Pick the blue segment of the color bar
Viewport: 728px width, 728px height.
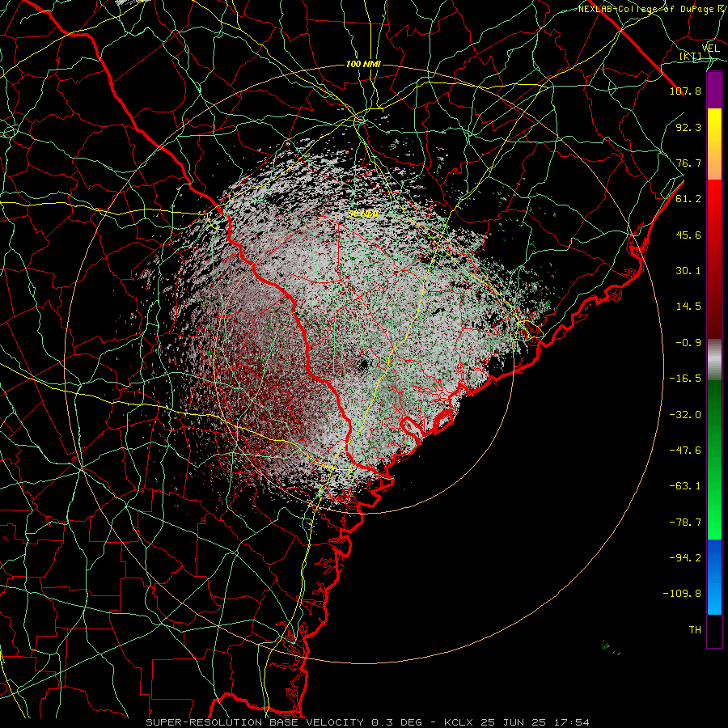click(x=715, y=577)
